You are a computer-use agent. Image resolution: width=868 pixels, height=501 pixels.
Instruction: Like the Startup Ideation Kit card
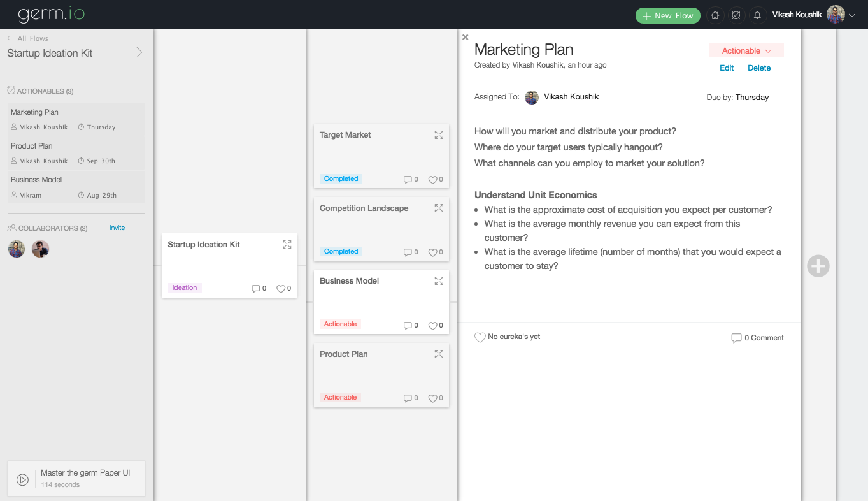tap(281, 289)
